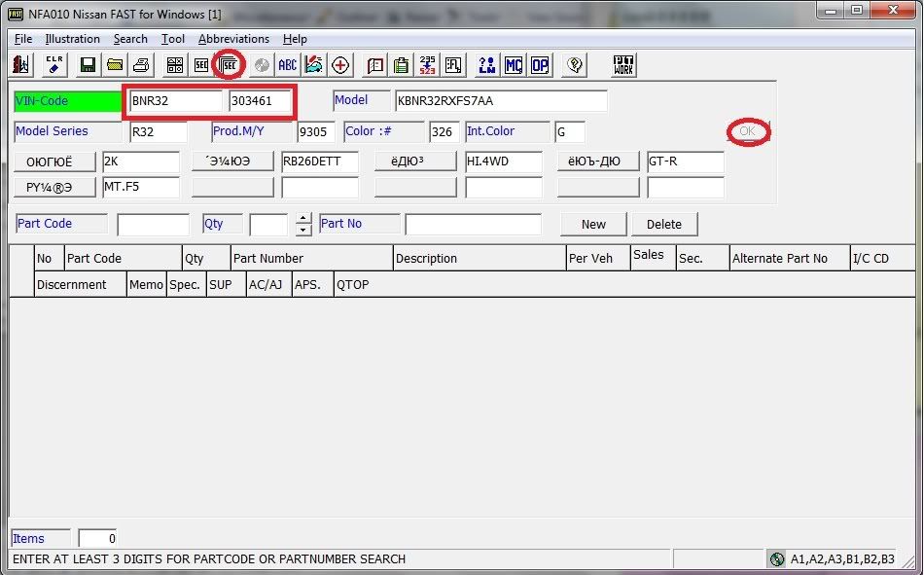The image size is (924, 575).
Task: Decrease quantity with the Qty down arrow
Action: coord(303,231)
